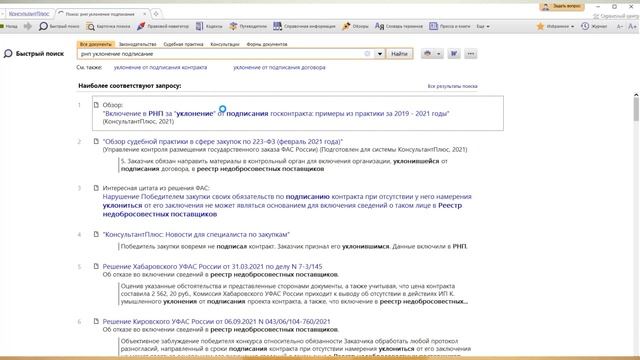Open Все результаты поиска link
This screenshot has width=640, height=360.
click(452, 86)
